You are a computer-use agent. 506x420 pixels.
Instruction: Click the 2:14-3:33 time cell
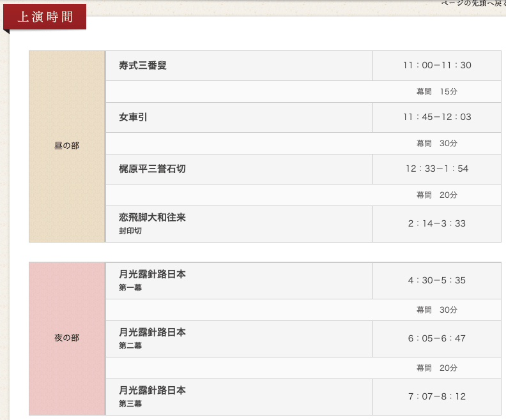(437, 224)
